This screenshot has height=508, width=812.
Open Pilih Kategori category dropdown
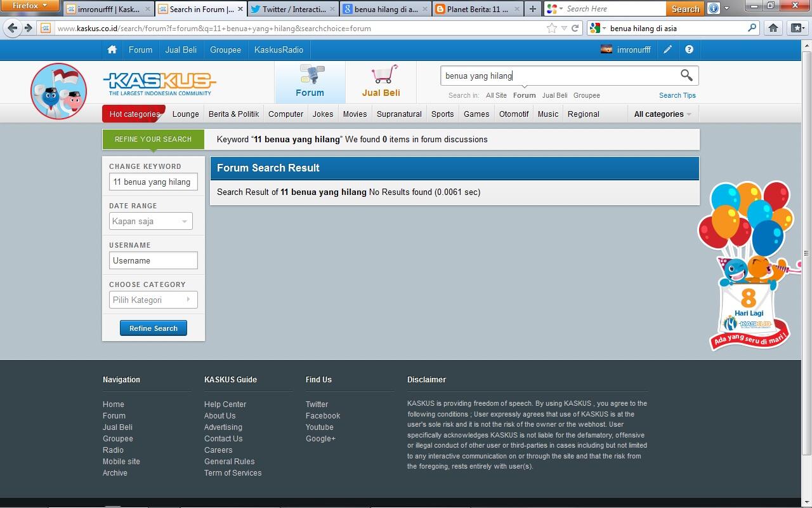[x=154, y=300]
